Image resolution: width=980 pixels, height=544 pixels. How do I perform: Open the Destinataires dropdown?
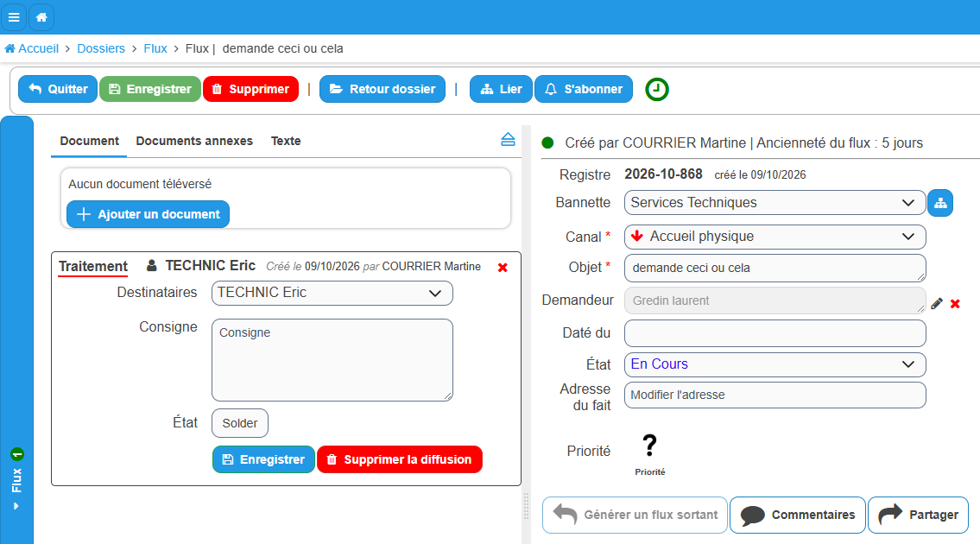332,294
